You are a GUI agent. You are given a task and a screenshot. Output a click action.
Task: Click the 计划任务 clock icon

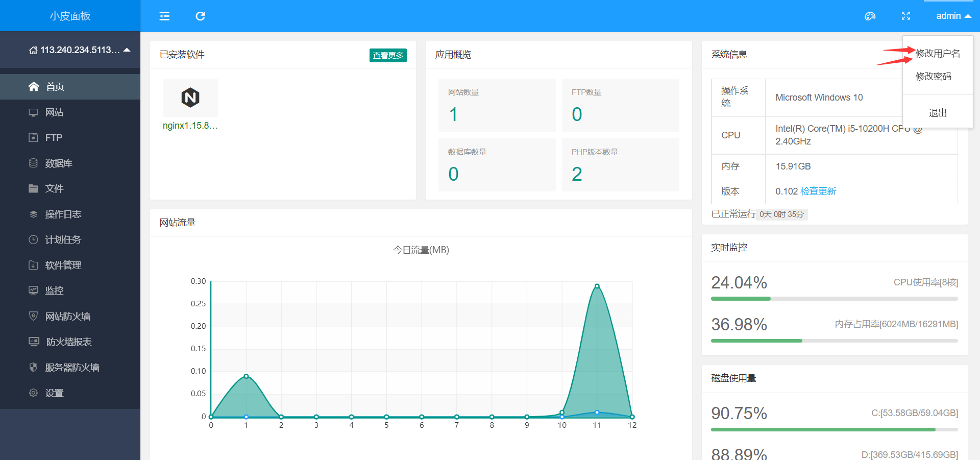(x=33, y=239)
